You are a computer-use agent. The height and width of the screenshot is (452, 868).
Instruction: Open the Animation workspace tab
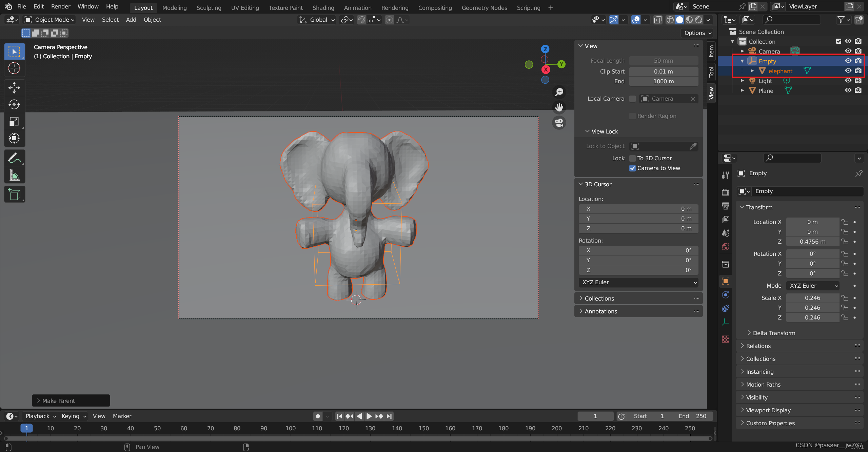357,7
